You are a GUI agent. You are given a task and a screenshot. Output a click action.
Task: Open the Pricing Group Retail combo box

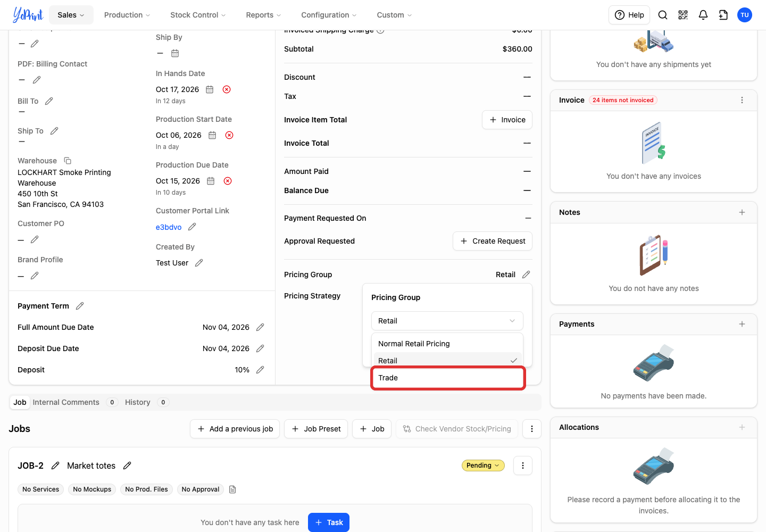pyautogui.click(x=447, y=321)
